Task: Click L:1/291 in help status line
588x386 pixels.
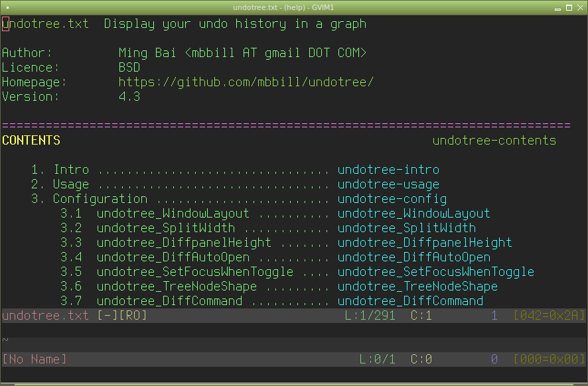Action: coord(370,316)
